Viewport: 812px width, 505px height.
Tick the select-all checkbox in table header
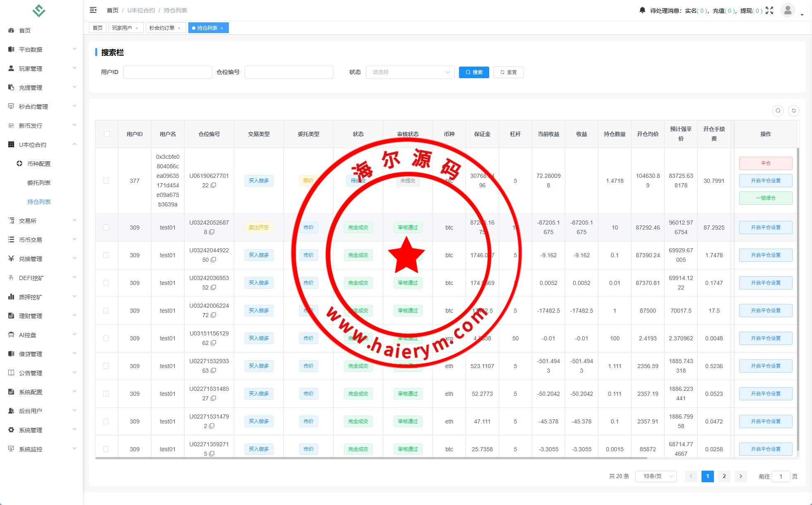[x=107, y=134]
